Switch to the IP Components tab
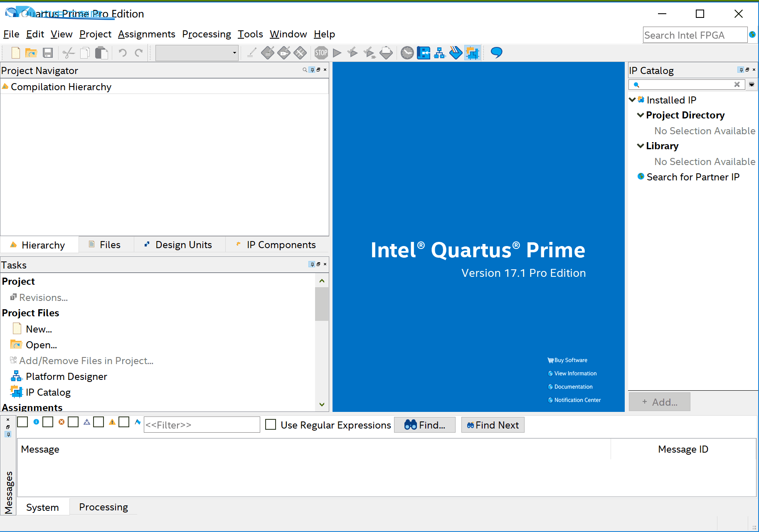The image size is (759, 532). coord(276,245)
